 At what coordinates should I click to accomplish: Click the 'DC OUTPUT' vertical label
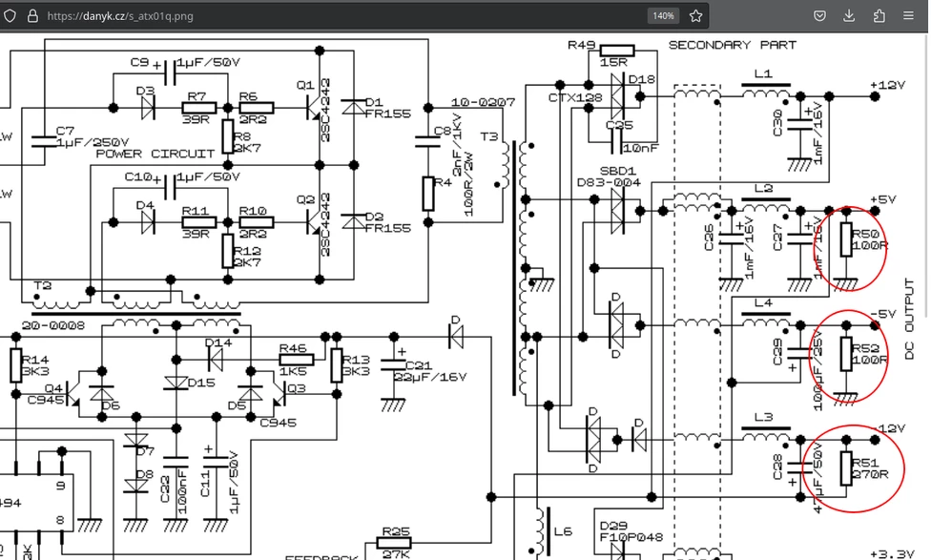coord(909,319)
